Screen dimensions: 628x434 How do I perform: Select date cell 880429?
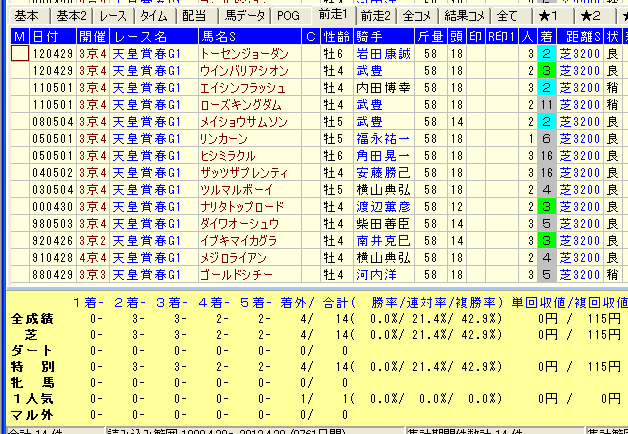pos(53,275)
